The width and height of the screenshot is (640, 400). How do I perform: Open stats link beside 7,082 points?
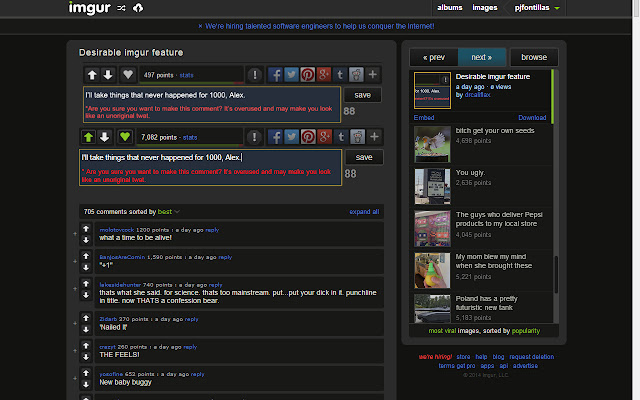click(190, 138)
